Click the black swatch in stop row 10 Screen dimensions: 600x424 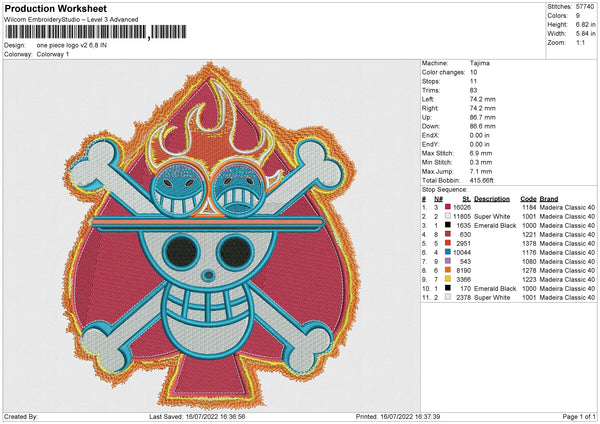click(448, 288)
